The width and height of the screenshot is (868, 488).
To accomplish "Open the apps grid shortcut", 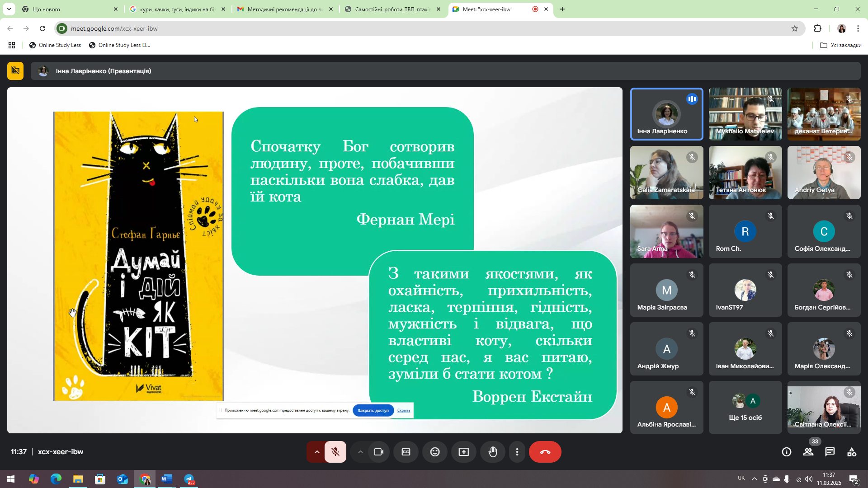I will coord(12,45).
